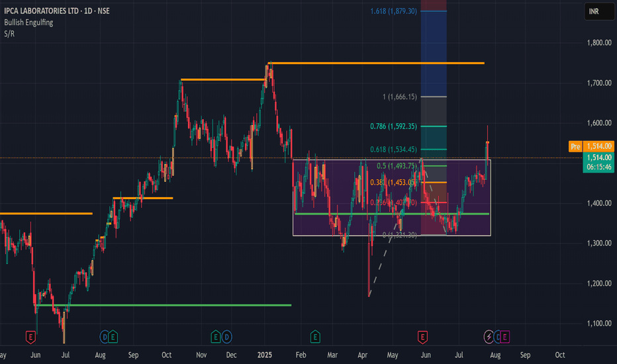Click the lightning bolt event marker

point(489,337)
